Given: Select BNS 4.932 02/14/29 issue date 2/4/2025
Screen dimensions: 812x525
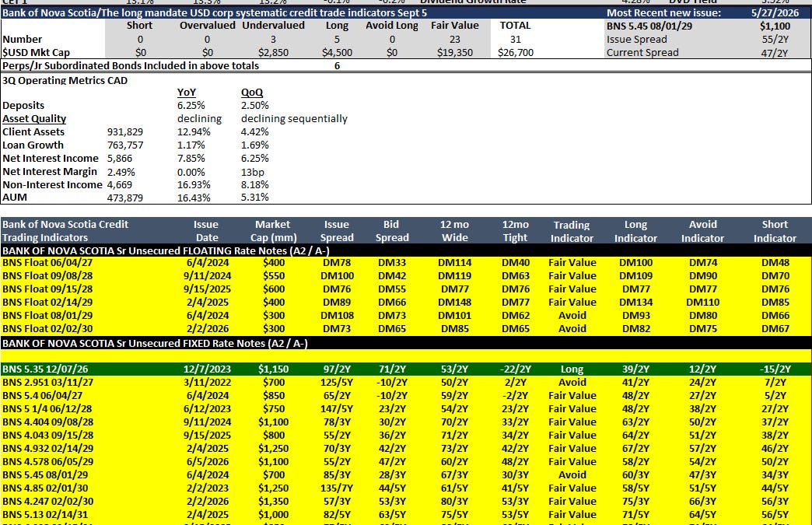Looking at the screenshot, I should click(207, 448).
